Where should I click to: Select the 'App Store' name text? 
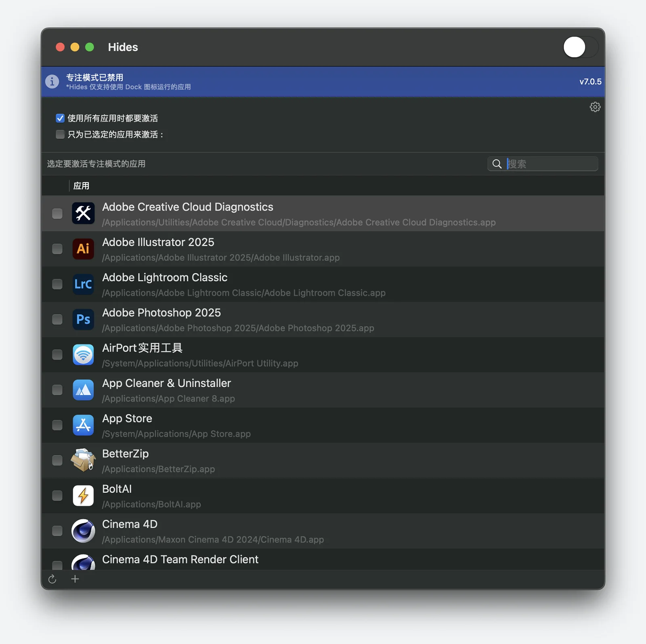pos(127,418)
